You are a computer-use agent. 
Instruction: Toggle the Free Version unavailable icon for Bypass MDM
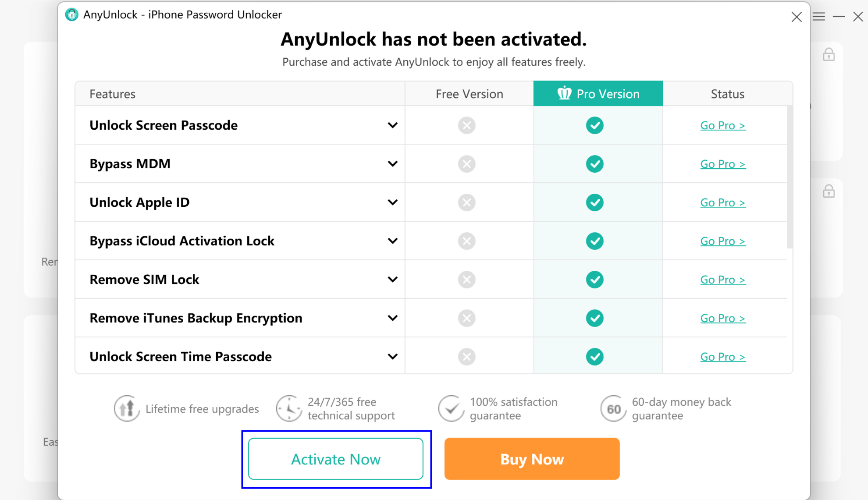(x=467, y=163)
